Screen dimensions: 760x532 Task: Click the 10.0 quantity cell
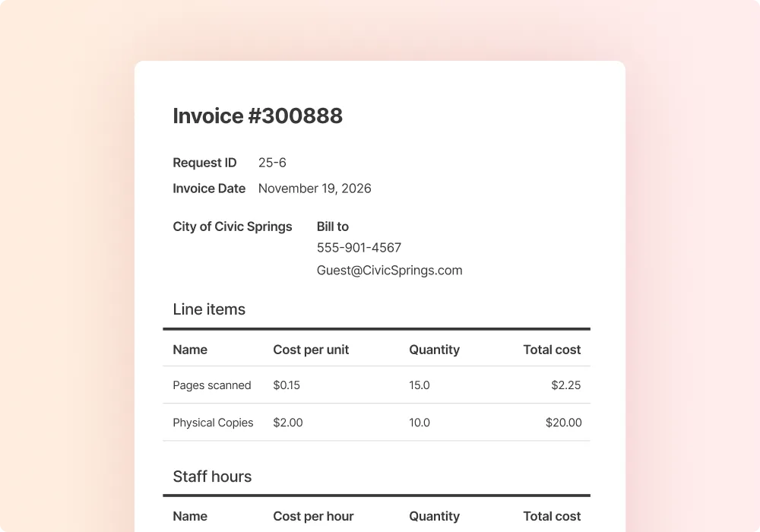point(420,423)
